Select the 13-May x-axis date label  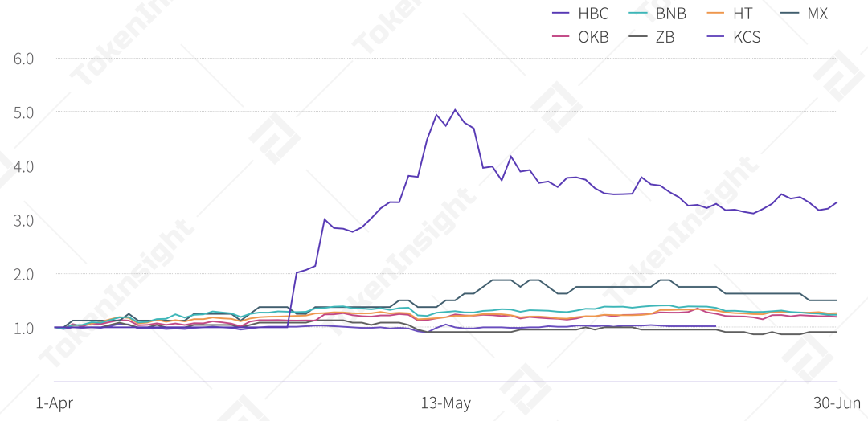[445, 403]
